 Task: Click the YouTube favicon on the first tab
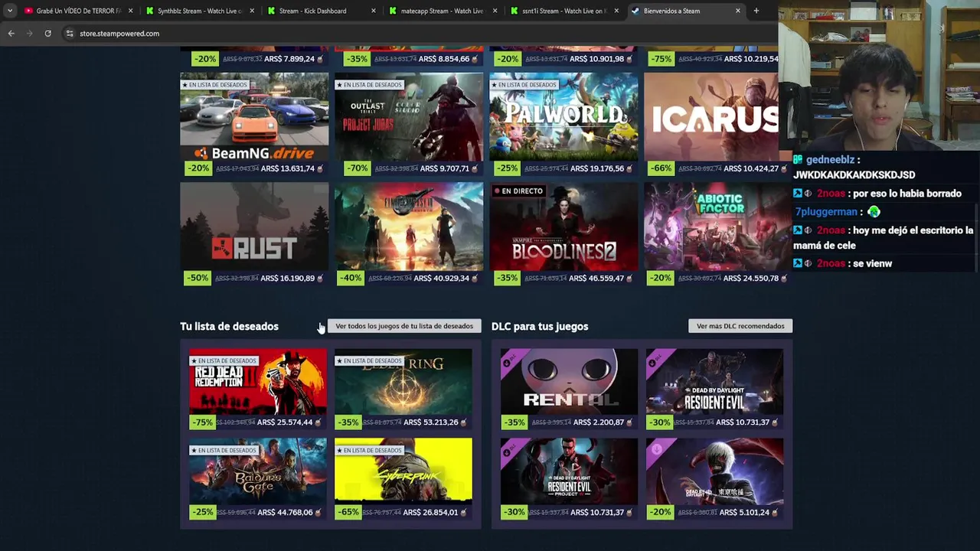28,11
